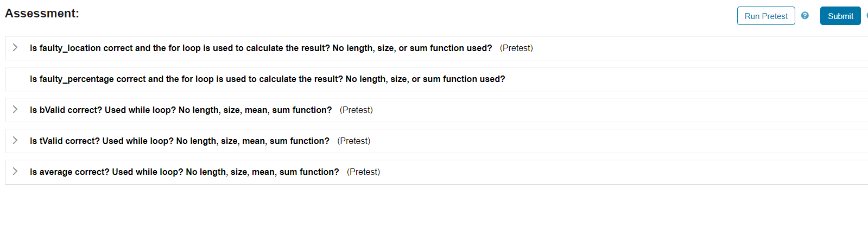The width and height of the screenshot is (868, 232).
Task: Open the help icon beside Run Pretest
Action: pos(805,16)
